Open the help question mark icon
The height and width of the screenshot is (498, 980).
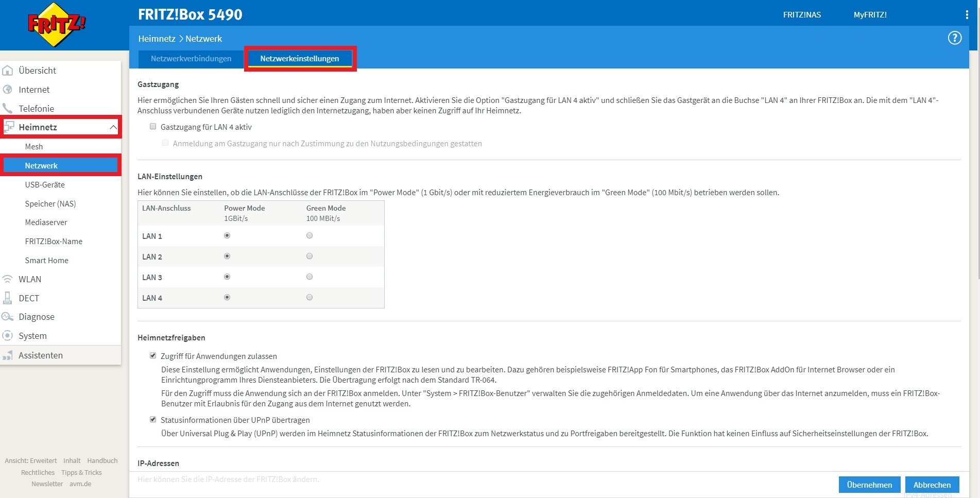(x=955, y=38)
